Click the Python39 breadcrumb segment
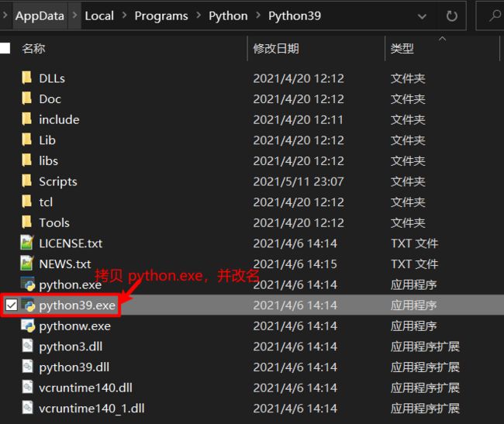The height and width of the screenshot is (424, 504). [295, 16]
